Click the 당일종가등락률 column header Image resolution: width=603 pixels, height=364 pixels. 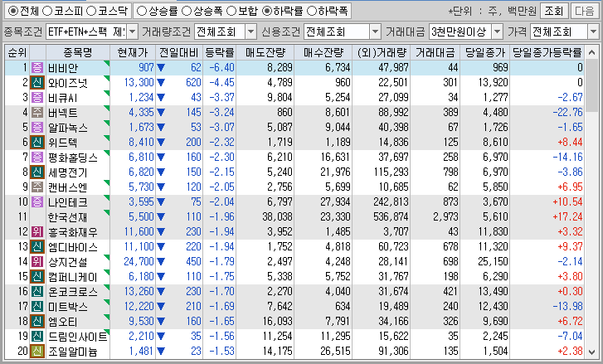[547, 52]
